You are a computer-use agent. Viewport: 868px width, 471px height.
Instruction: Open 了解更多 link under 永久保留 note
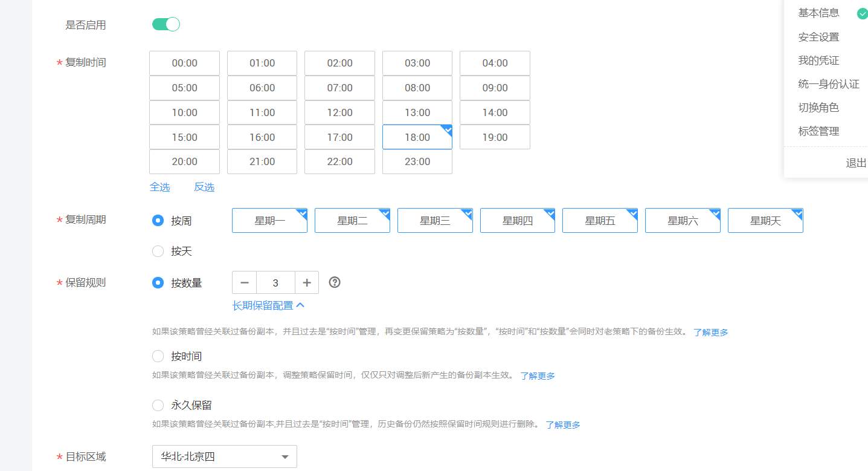click(563, 424)
